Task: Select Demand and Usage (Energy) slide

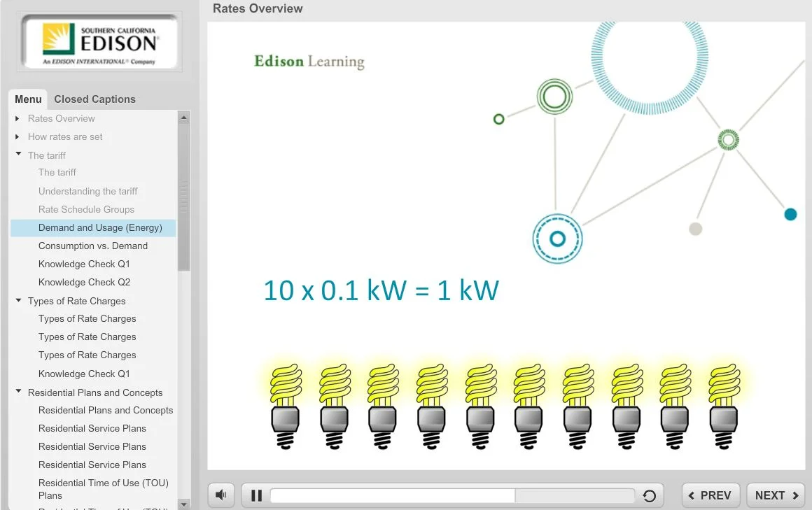Action: click(93, 228)
